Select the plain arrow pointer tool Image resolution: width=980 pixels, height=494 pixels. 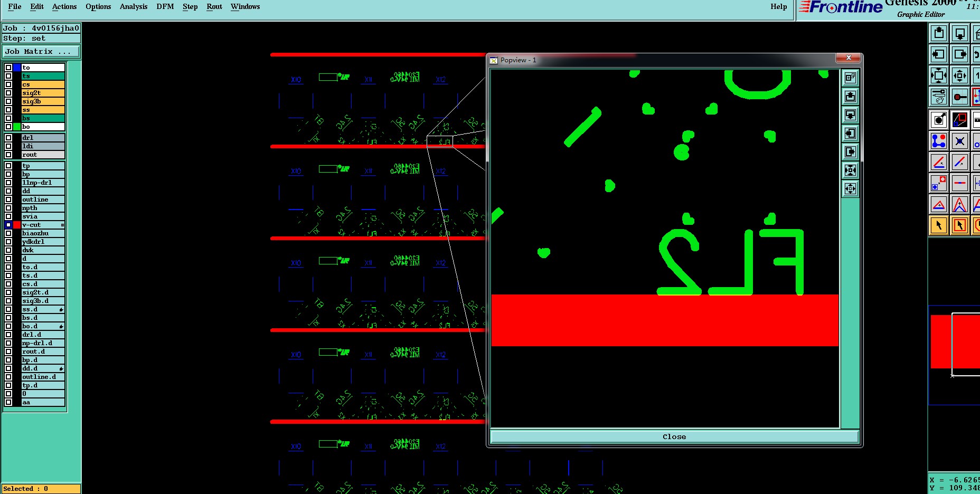(939, 225)
